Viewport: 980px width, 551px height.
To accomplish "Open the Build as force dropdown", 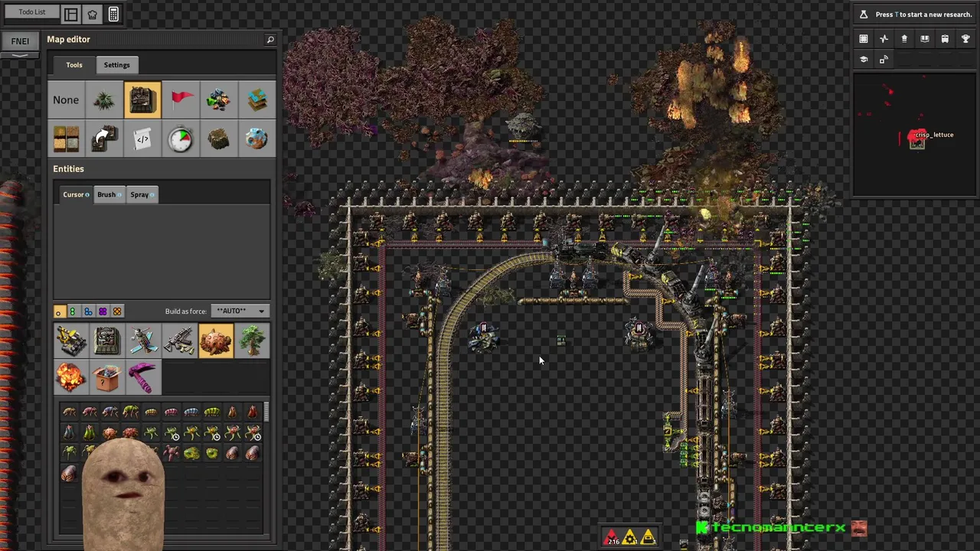I will pos(240,311).
